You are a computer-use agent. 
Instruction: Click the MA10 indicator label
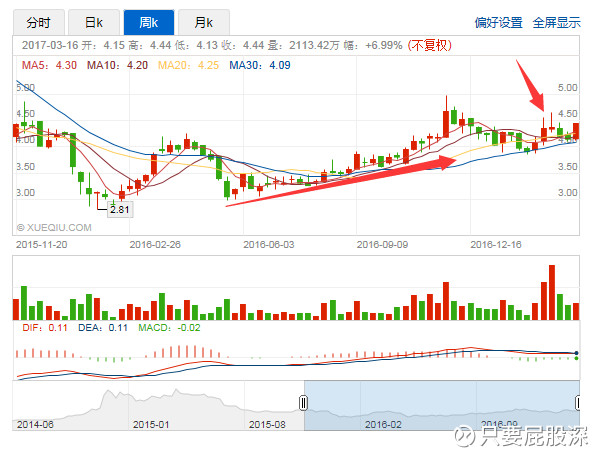pyautogui.click(x=117, y=65)
